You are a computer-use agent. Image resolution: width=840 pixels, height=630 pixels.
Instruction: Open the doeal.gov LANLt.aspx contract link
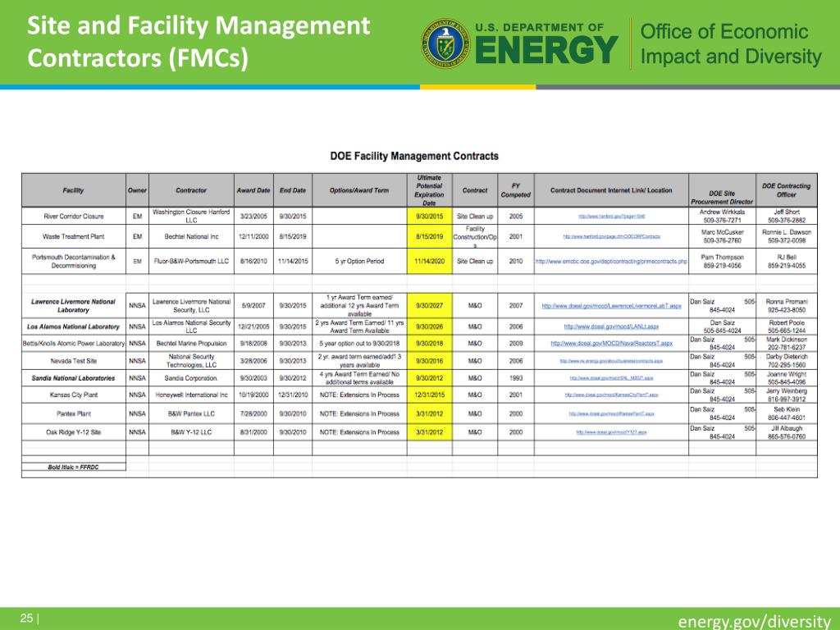pyautogui.click(x=611, y=326)
